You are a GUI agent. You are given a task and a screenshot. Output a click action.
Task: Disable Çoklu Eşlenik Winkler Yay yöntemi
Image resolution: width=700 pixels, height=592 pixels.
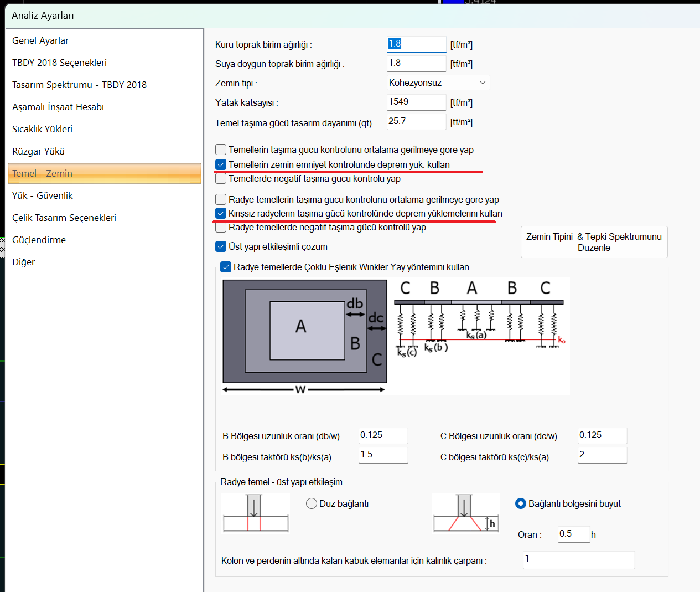(x=226, y=267)
